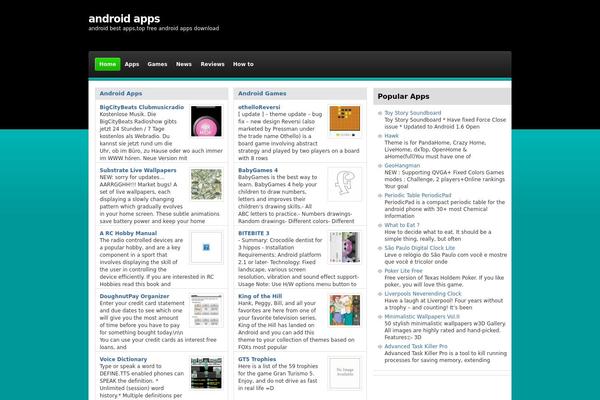The width and height of the screenshot is (600, 400).
Task: Click the Popular Apps heading
Action: pyautogui.click(x=403, y=96)
